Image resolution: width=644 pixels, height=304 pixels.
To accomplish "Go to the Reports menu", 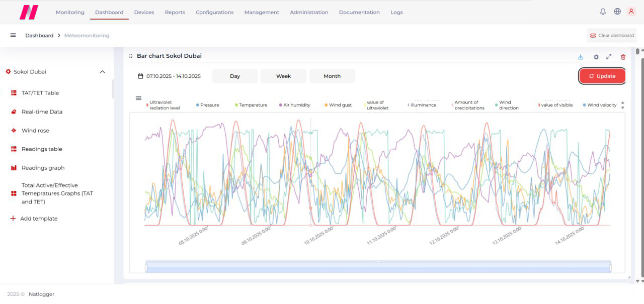I will point(175,13).
